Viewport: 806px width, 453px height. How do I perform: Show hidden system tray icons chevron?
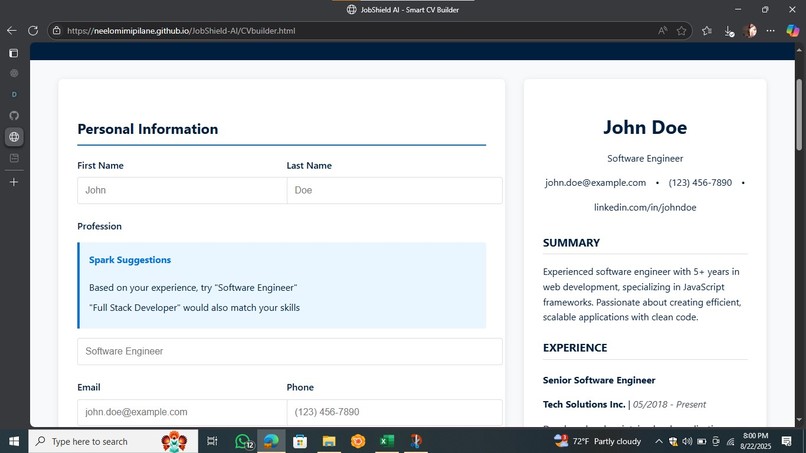pyautogui.click(x=658, y=441)
